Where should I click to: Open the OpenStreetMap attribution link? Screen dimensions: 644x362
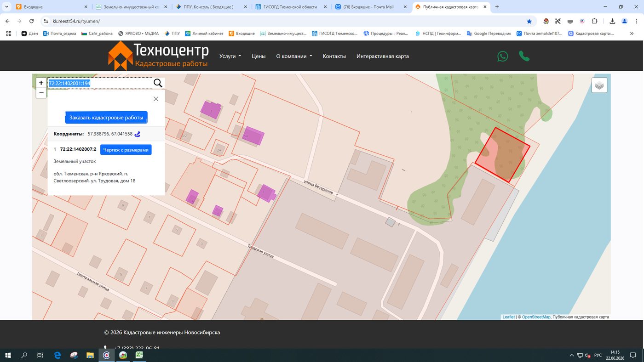tap(536, 317)
